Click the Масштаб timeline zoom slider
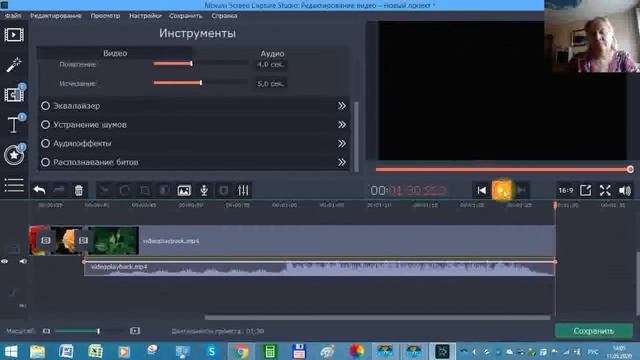The height and width of the screenshot is (360, 640). click(89, 331)
